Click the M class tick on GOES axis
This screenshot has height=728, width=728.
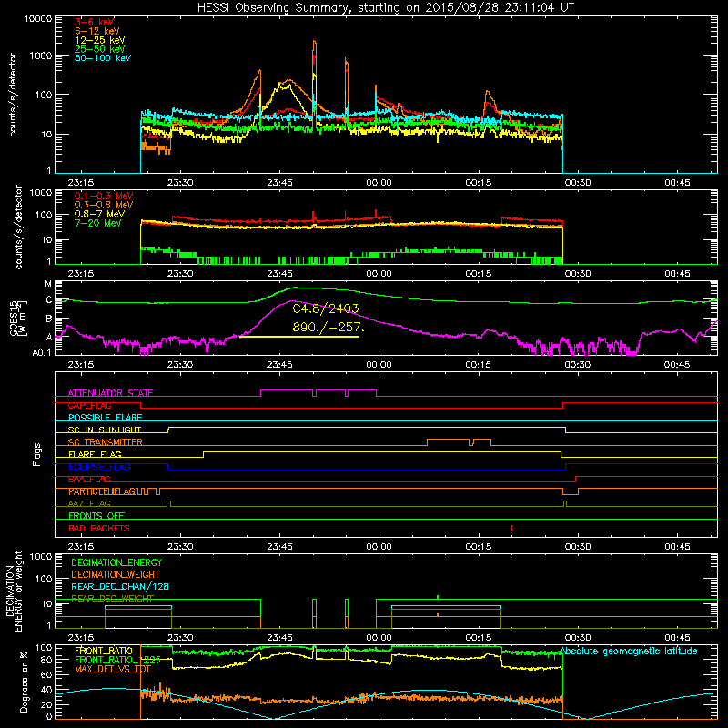pyautogui.click(x=48, y=284)
